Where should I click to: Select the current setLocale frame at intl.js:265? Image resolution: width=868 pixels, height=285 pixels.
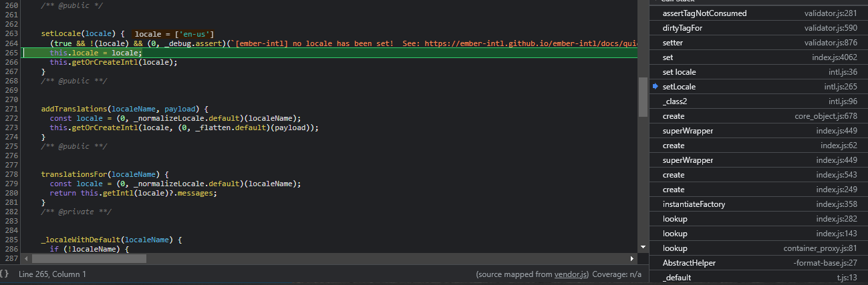pos(758,87)
